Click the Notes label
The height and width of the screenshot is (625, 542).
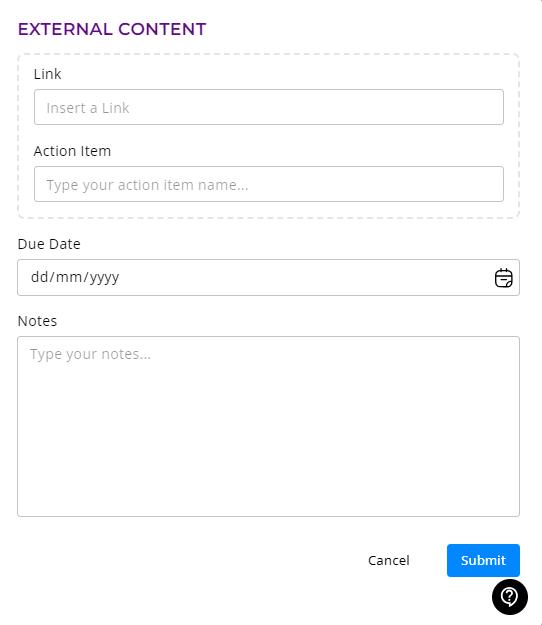(37, 321)
